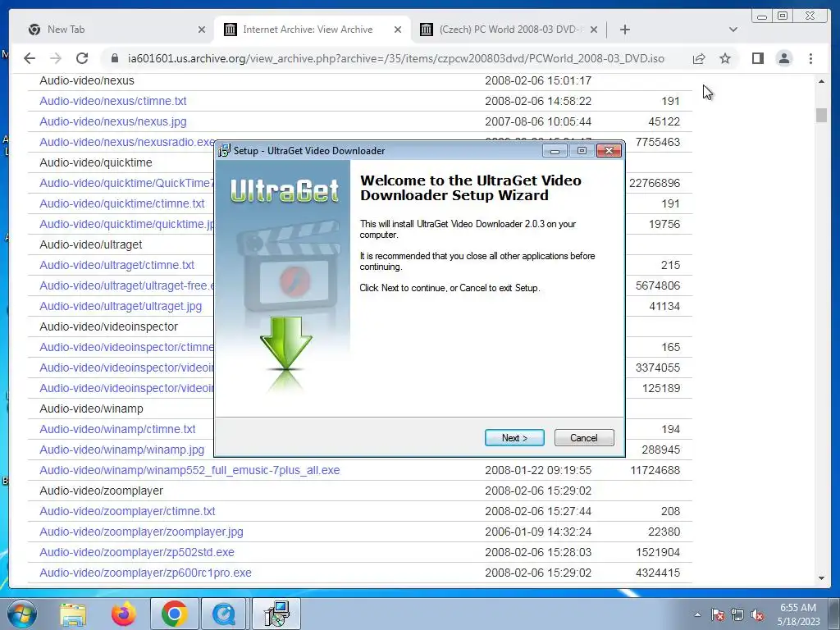Close the New Tab tab

tap(202, 30)
